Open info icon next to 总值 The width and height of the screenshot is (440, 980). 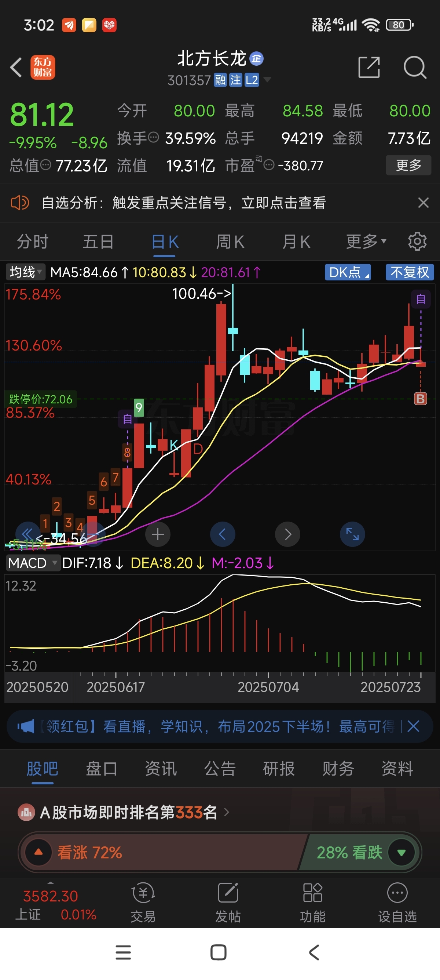45,165
